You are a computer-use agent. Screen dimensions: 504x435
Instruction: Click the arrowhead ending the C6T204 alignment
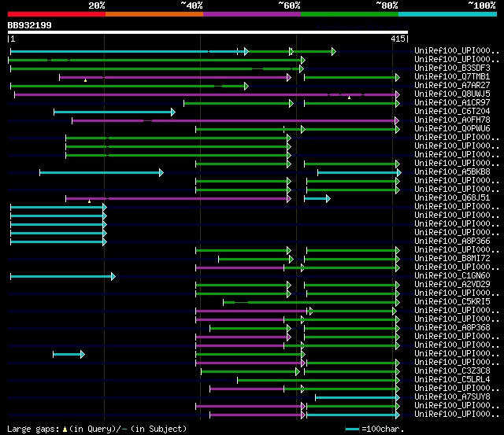pyautogui.click(x=173, y=112)
